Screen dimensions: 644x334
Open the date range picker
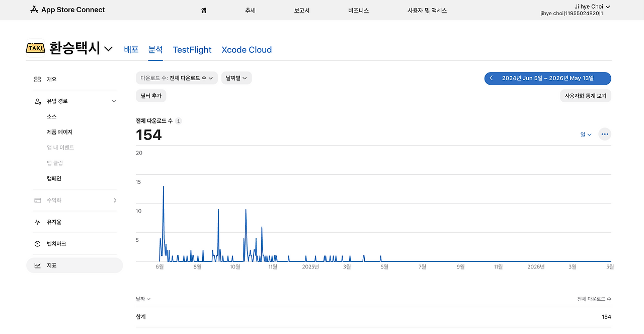click(548, 78)
